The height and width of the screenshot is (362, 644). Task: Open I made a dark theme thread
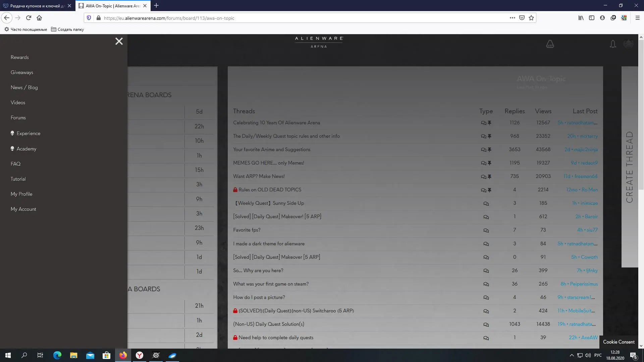coord(269,244)
